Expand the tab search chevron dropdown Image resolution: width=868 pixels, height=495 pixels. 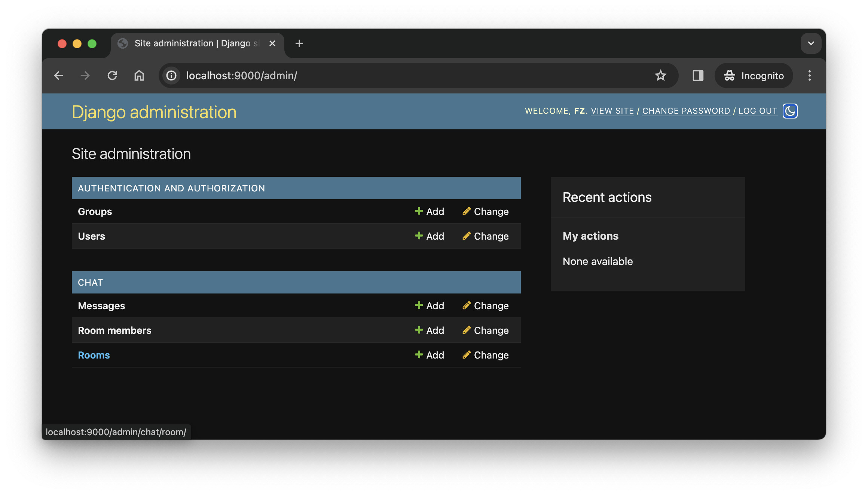click(811, 43)
